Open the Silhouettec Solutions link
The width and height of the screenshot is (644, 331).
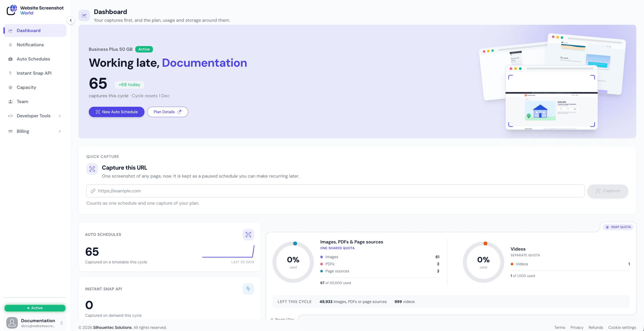tap(112, 328)
